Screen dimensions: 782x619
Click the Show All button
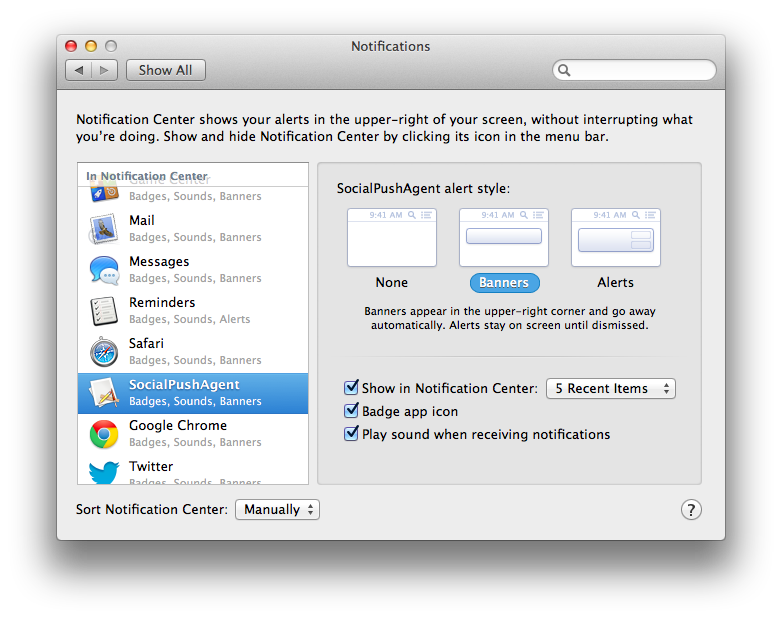tap(166, 70)
